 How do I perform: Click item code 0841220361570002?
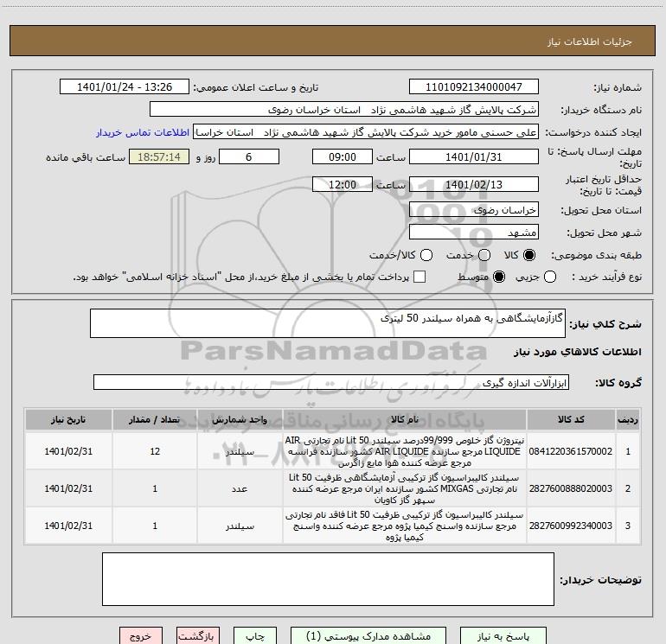pos(571,451)
